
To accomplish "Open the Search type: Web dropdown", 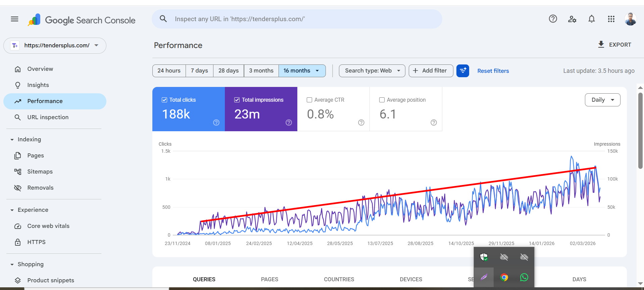I will 372,71.
